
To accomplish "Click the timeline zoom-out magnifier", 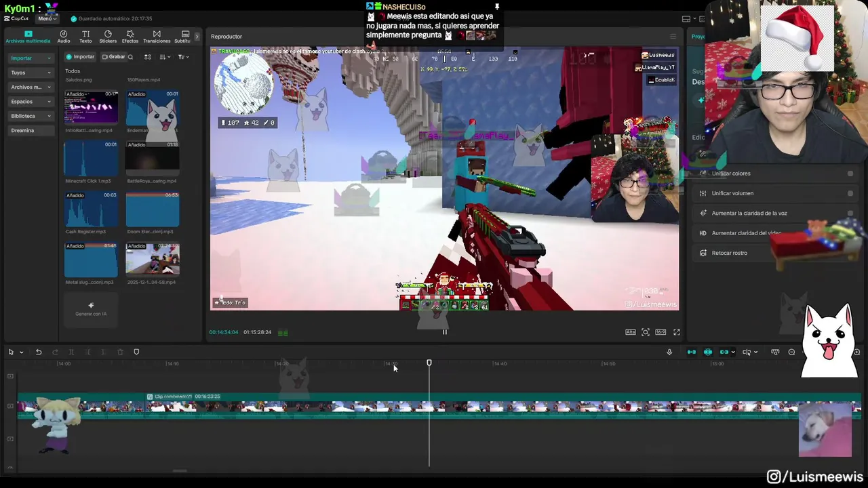I will [791, 352].
